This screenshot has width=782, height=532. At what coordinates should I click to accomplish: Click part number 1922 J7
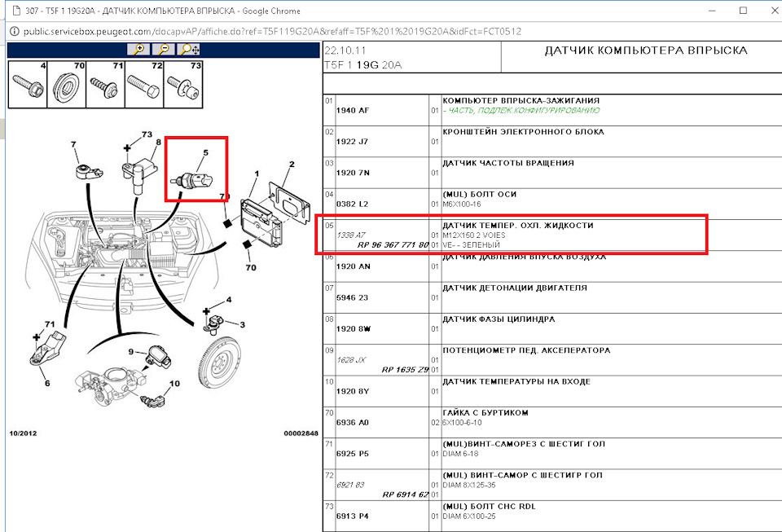click(352, 142)
